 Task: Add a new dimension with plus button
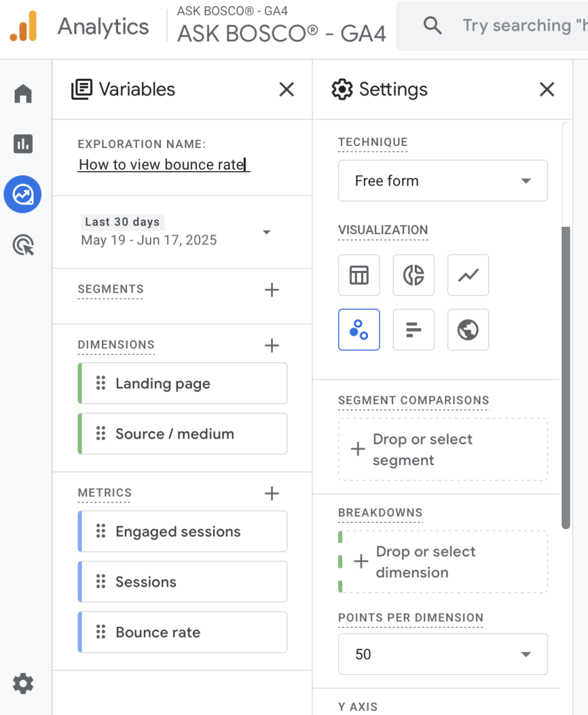(x=272, y=346)
